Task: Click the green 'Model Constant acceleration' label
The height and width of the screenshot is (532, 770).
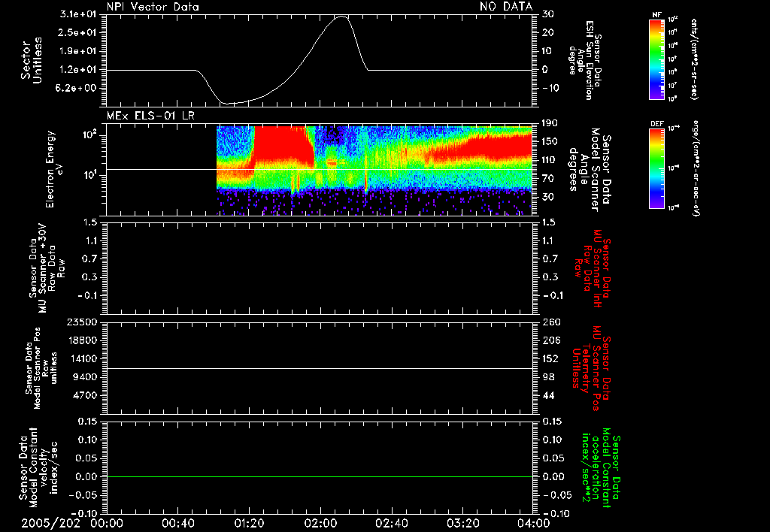Action: pos(601,469)
